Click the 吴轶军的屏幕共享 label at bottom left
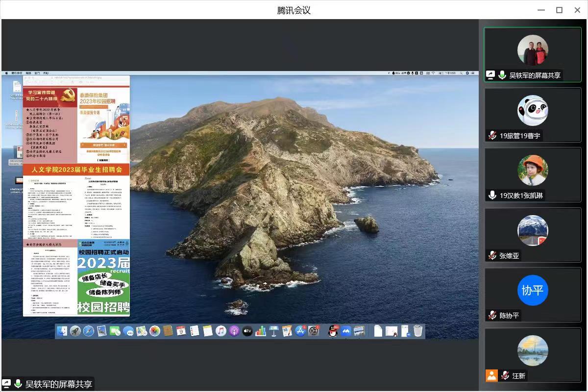Screen dimensions: 588x392 tap(58, 384)
